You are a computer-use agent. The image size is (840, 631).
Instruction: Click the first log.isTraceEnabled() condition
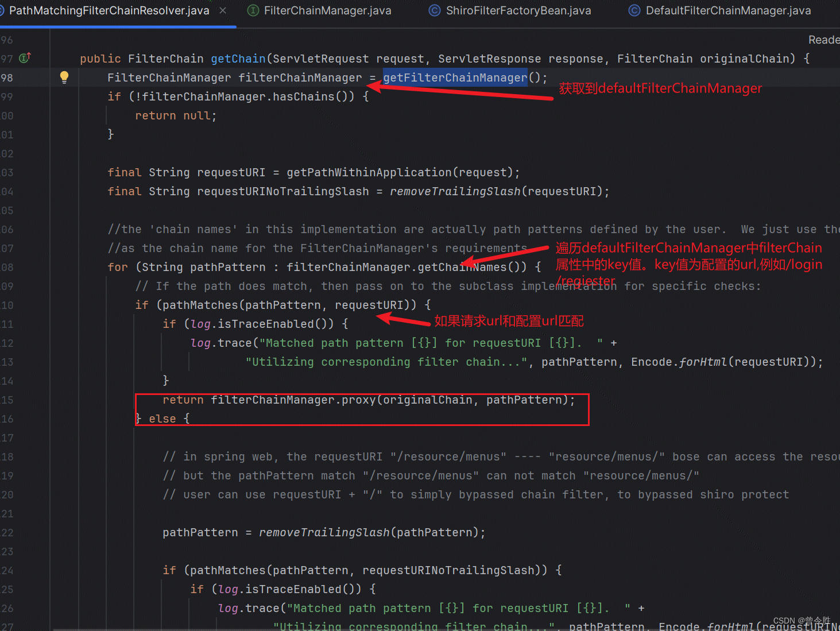coord(262,324)
